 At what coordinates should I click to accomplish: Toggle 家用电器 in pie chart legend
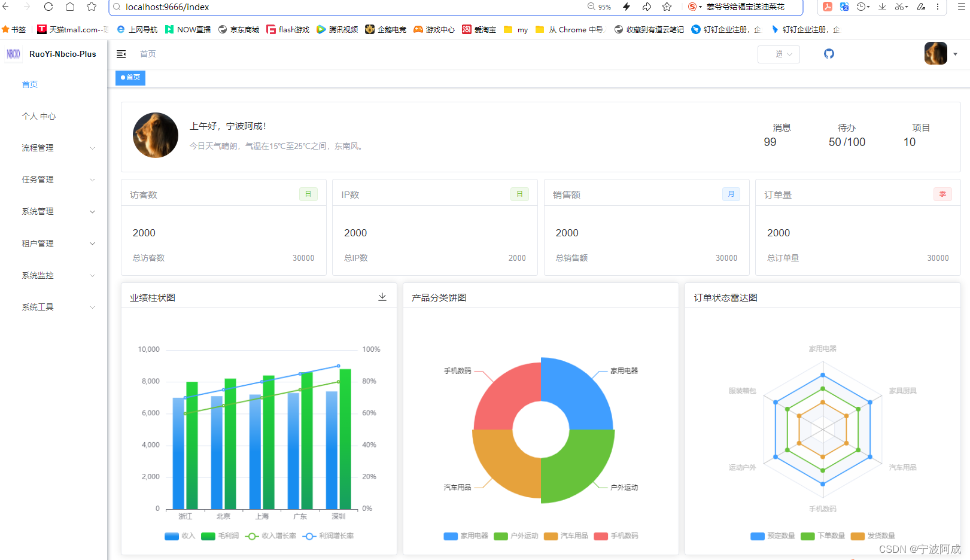coord(466,536)
